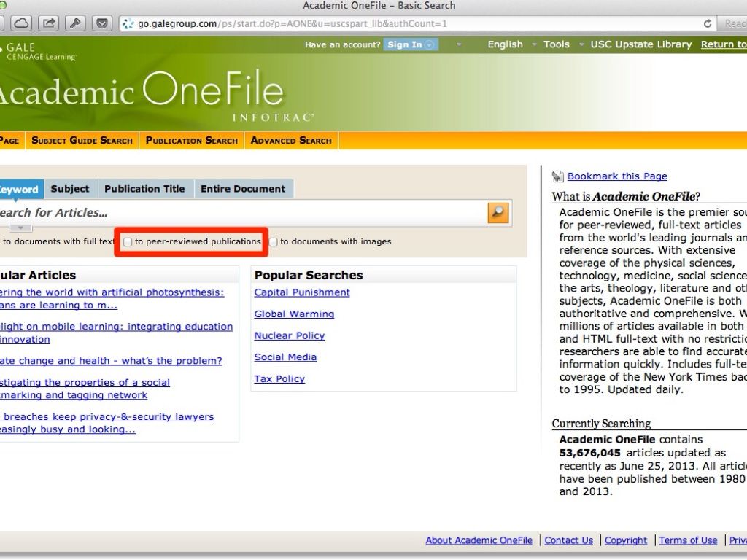Select the Entire Document search tab
Viewport: 747px width, 560px height.
pyautogui.click(x=243, y=189)
